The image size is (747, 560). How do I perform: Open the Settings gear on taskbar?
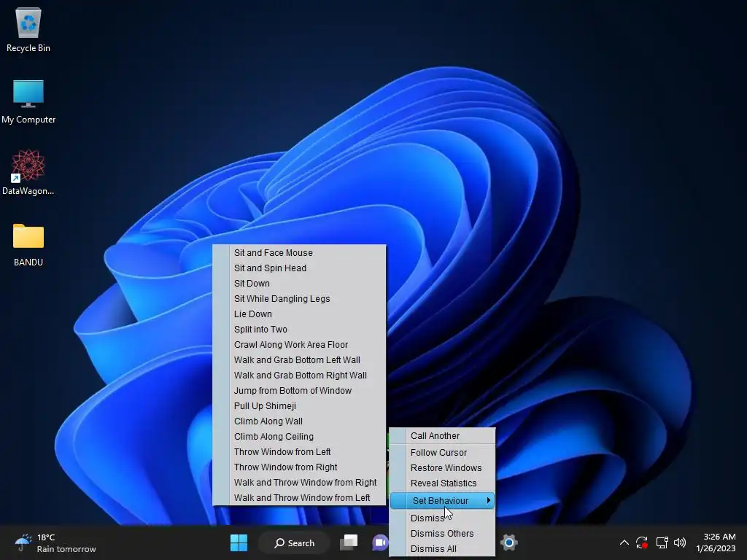tap(508, 542)
